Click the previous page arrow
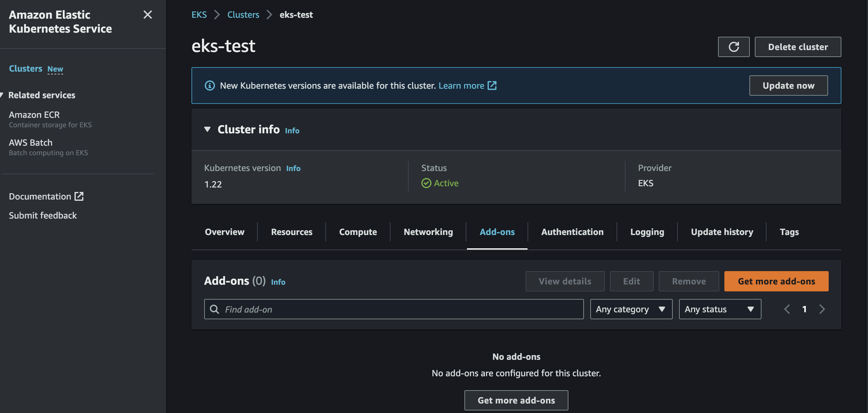 [x=787, y=309]
